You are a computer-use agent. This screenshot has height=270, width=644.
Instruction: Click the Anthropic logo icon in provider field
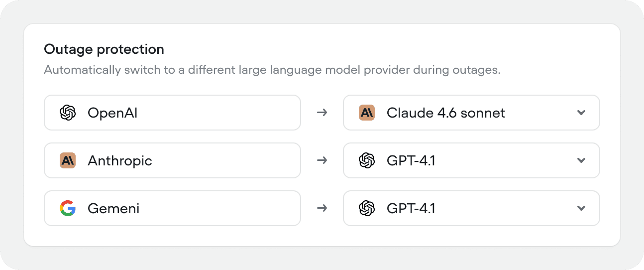pyautogui.click(x=67, y=160)
